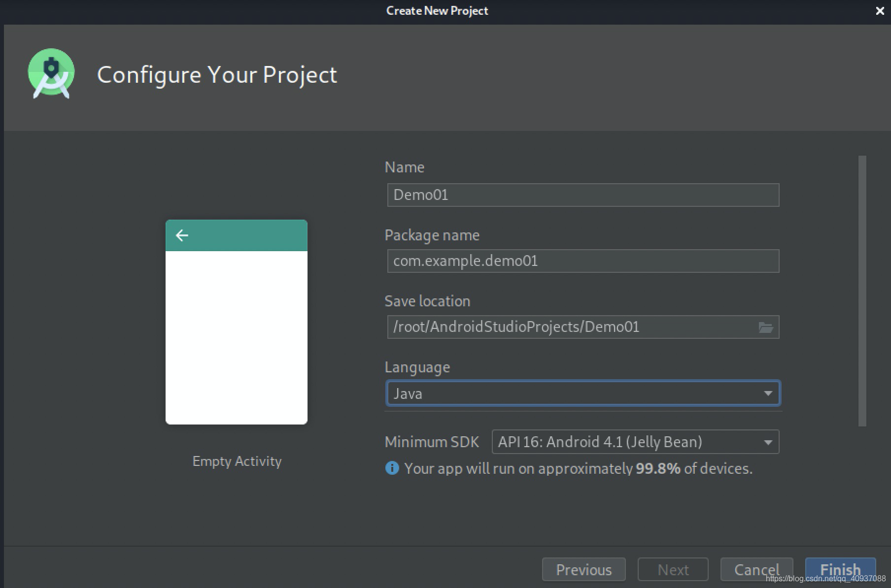The height and width of the screenshot is (588, 891).
Task: Click the folder browse icon in Save location
Action: click(765, 327)
